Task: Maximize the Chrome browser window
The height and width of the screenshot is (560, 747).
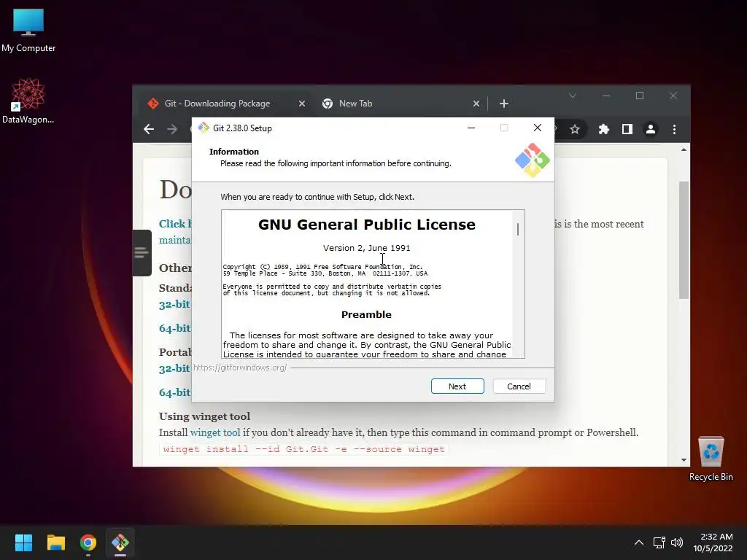Action: [x=640, y=96]
